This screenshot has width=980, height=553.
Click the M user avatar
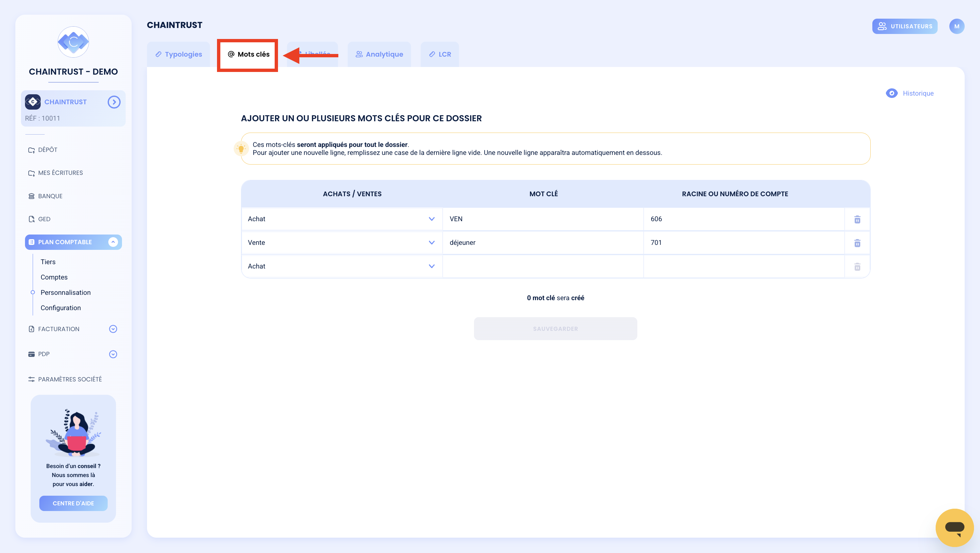(956, 26)
